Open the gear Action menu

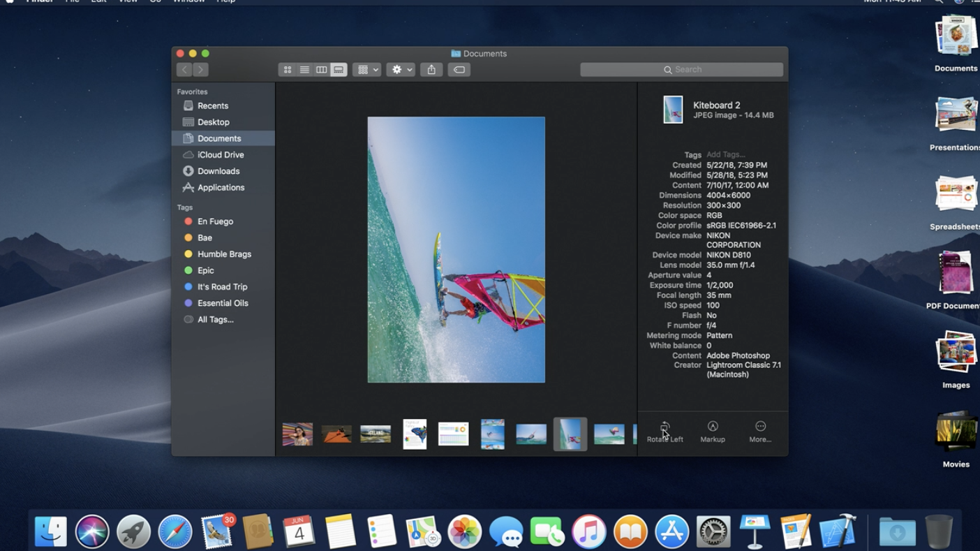[x=401, y=70]
